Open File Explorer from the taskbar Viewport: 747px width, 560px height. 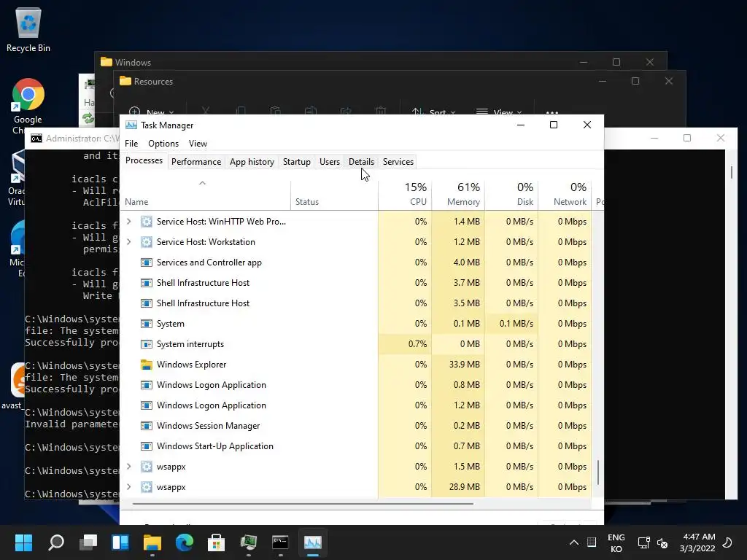coord(152,542)
